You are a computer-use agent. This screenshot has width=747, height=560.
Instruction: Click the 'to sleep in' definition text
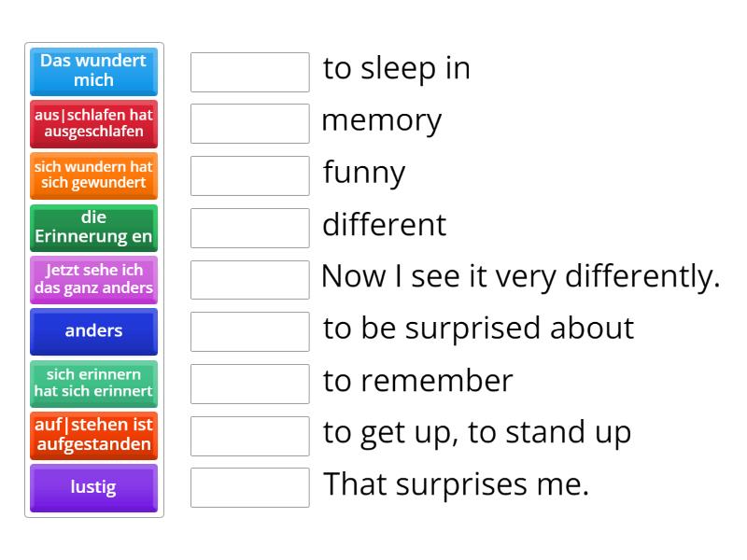click(x=396, y=69)
